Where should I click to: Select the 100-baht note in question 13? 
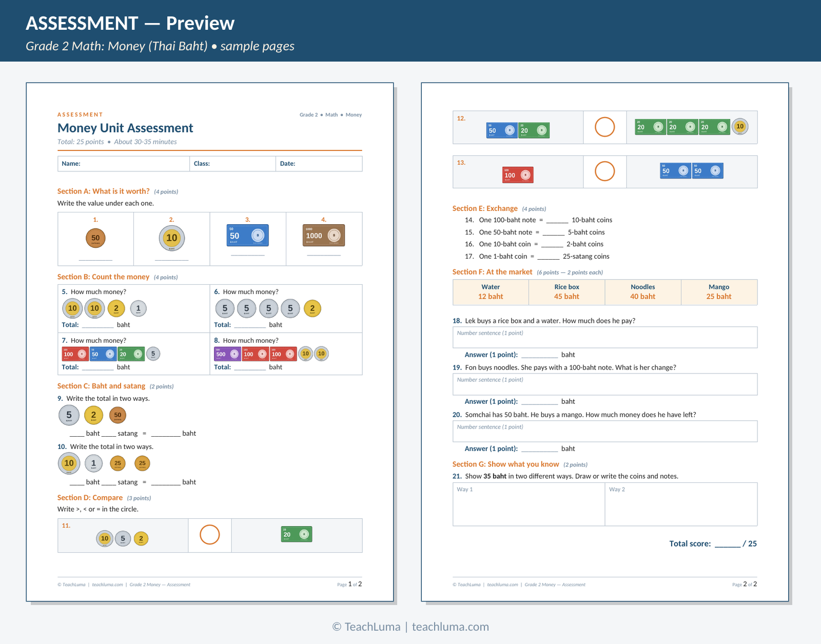pyautogui.click(x=518, y=175)
